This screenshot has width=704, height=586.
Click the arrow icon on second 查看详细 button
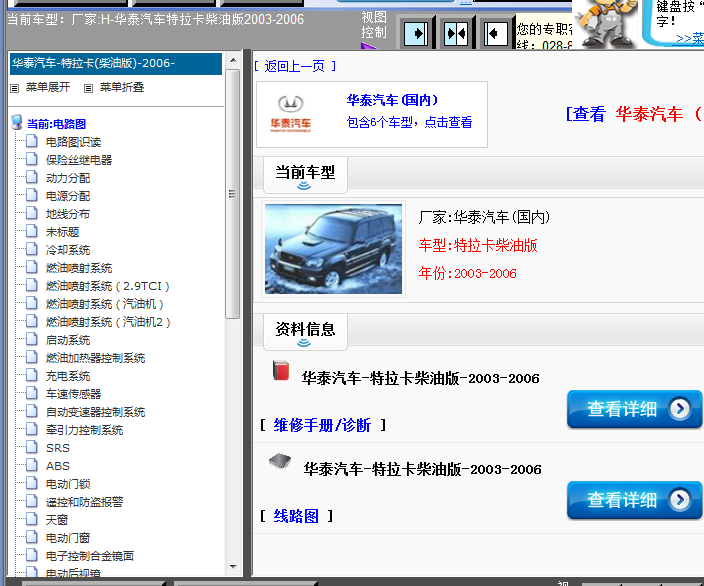click(679, 499)
